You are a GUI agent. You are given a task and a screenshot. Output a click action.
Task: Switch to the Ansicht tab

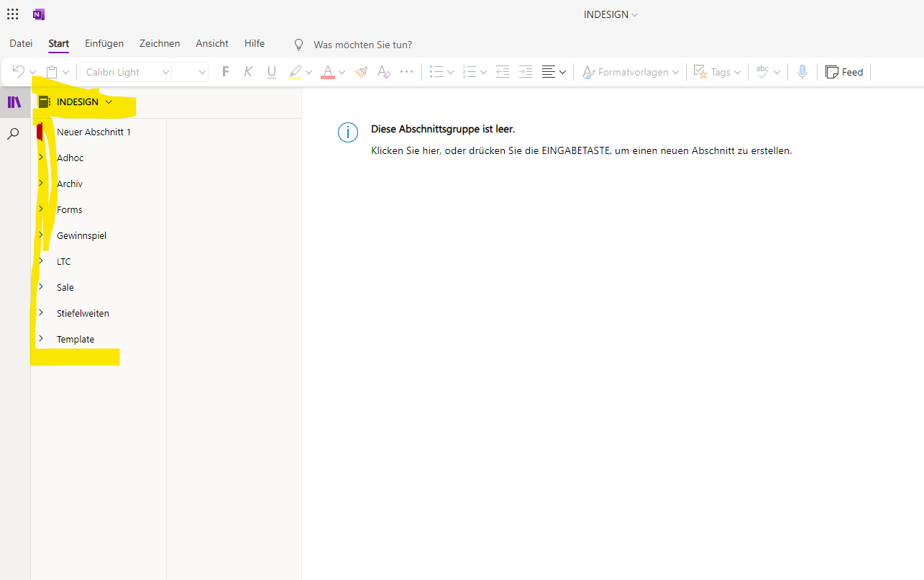pos(212,43)
